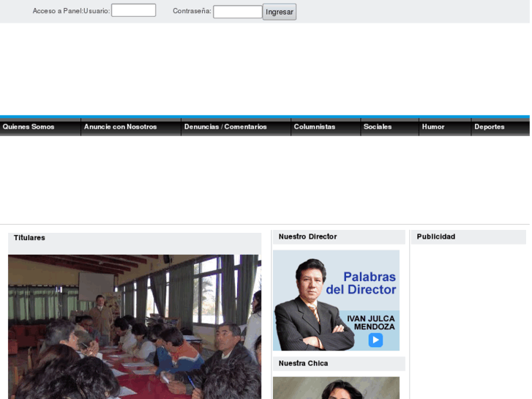This screenshot has width=532, height=399.
Task: Open the Palabras del Director banner
Action: click(336, 300)
